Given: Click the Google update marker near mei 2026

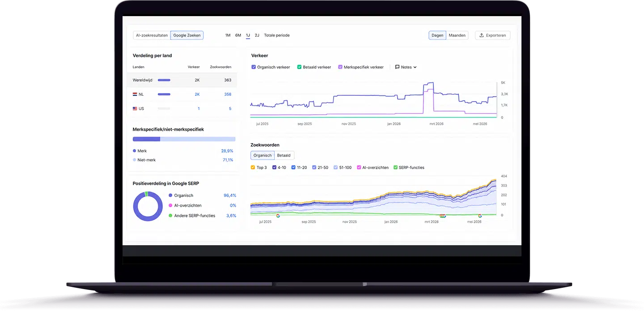Looking at the screenshot, I should point(480,216).
